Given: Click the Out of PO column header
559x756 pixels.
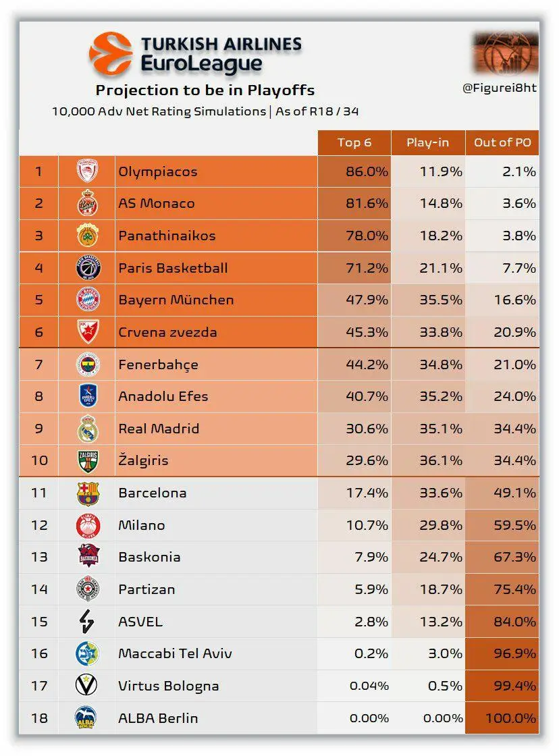Looking at the screenshot, I should coord(502,142).
